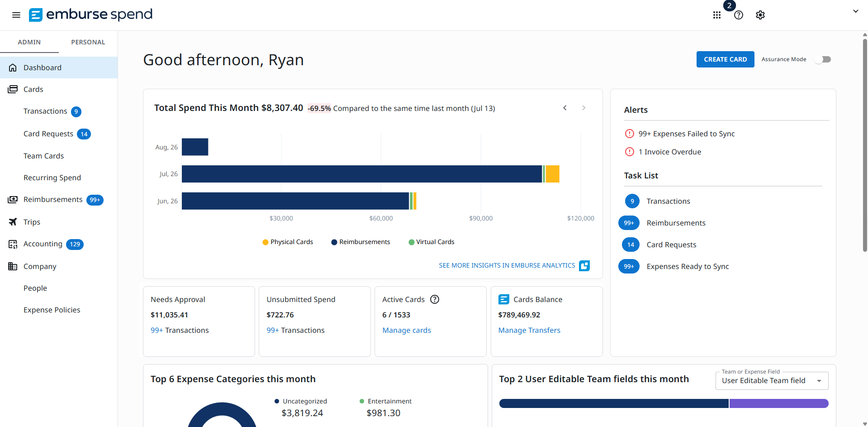Open the settings gear icon
The width and height of the screenshot is (868, 427).
coord(760,15)
